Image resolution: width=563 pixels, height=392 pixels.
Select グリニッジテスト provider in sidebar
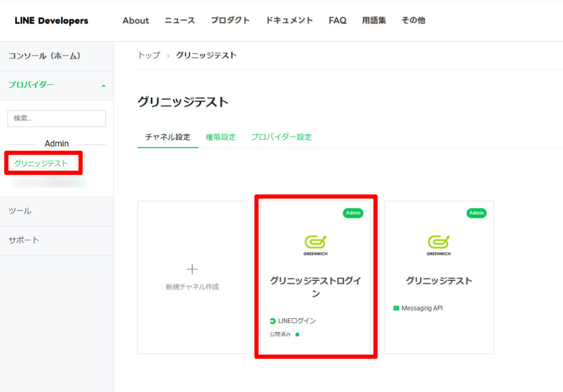(x=41, y=163)
